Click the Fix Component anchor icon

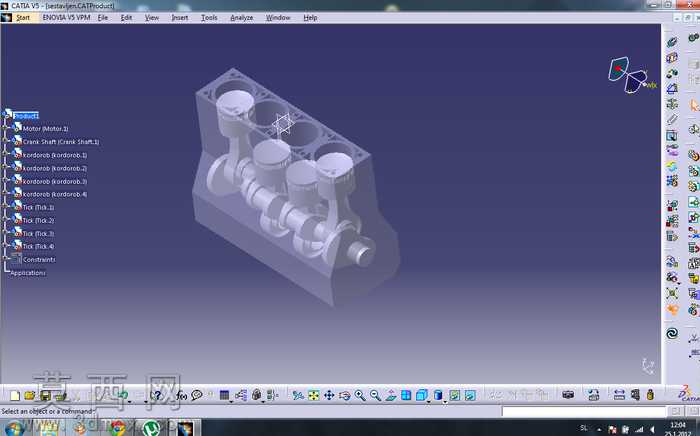672,104
